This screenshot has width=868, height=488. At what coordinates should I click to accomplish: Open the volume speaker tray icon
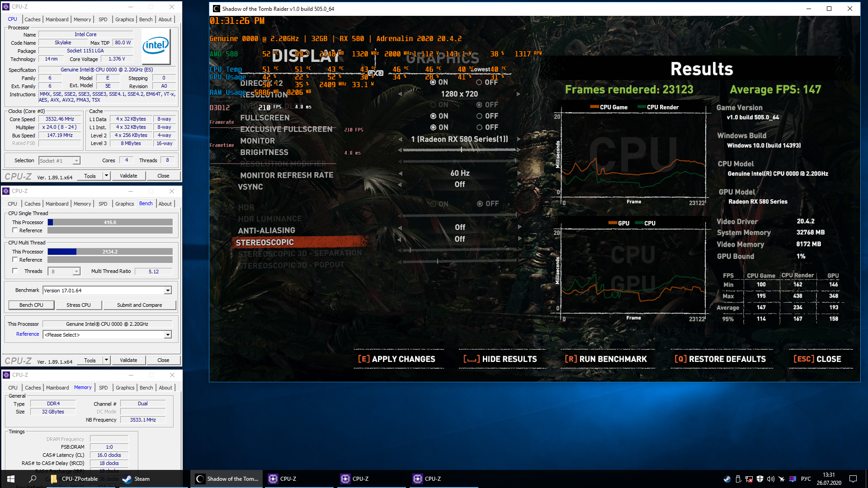tap(771, 479)
